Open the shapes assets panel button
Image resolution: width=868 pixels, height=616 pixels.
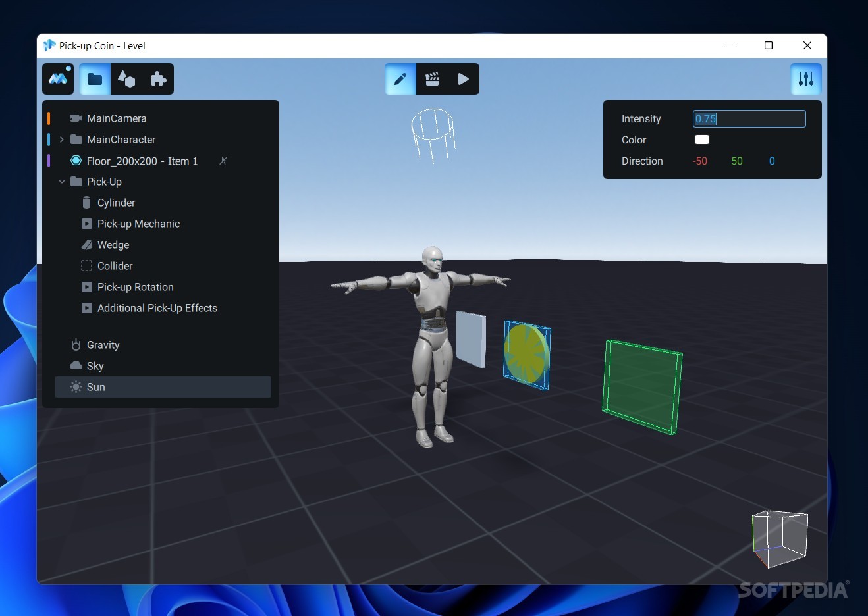(126, 79)
